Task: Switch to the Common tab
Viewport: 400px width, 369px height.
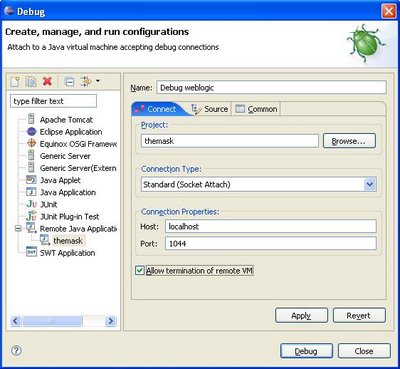Action: click(256, 109)
